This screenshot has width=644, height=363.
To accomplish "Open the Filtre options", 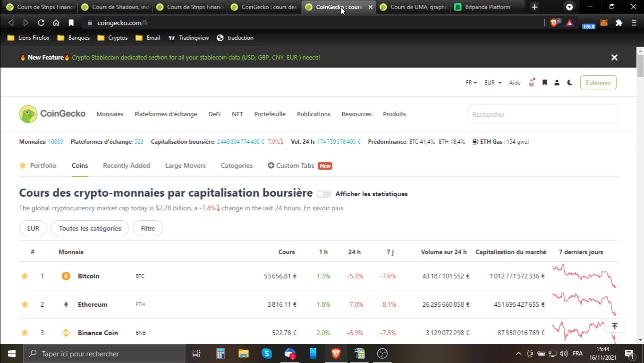I will pos(148,228).
